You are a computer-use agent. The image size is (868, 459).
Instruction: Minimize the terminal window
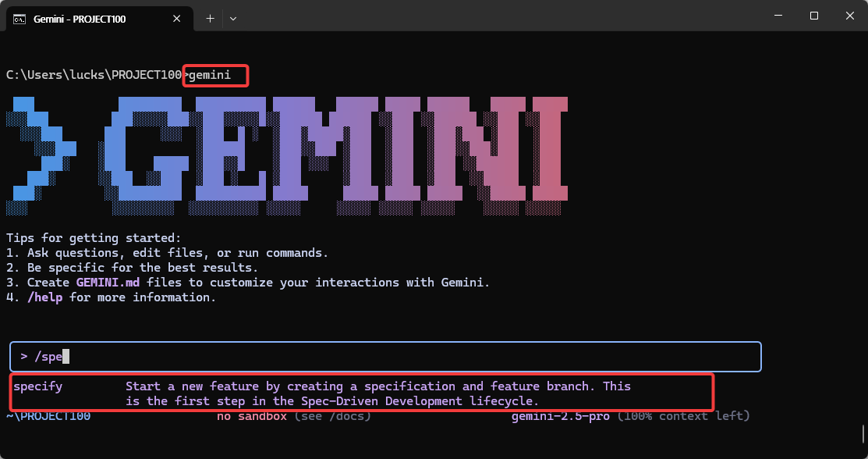click(x=778, y=16)
